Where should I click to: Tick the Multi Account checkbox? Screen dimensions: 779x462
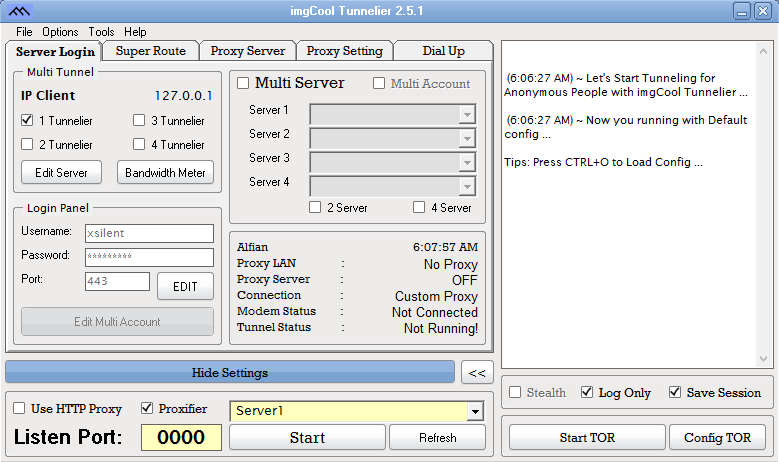click(379, 83)
